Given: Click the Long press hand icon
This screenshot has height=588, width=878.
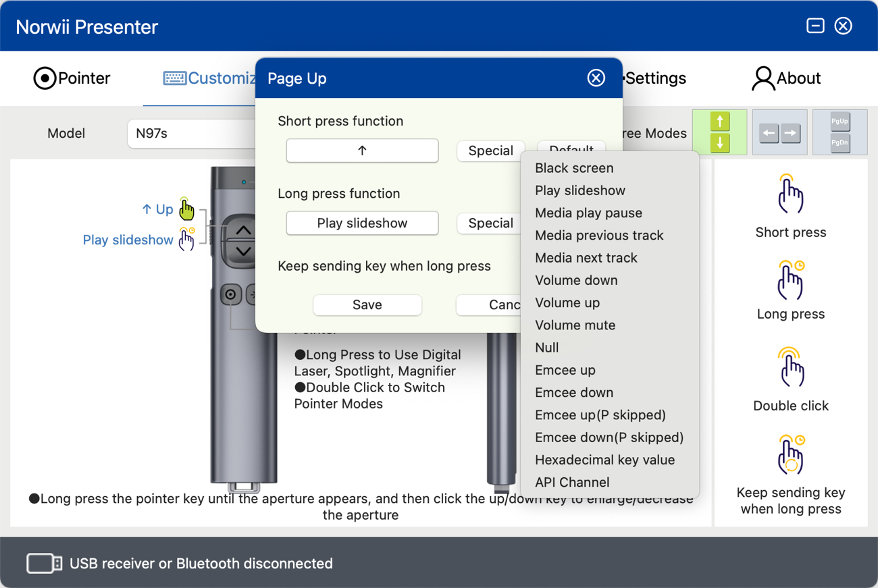Looking at the screenshot, I should click(791, 279).
